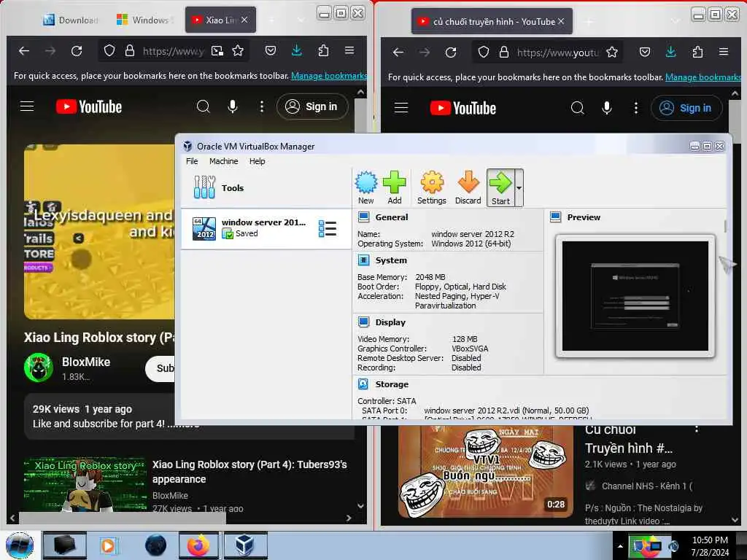Click YouTube search icon in right window
The height and width of the screenshot is (560, 747).
click(578, 108)
